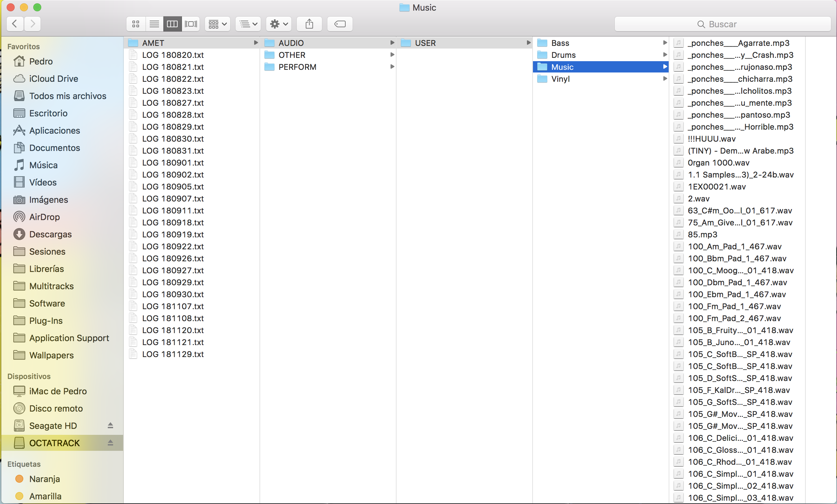Switch to Cover Flow view
Image resolution: width=837 pixels, height=504 pixels.
tap(191, 24)
